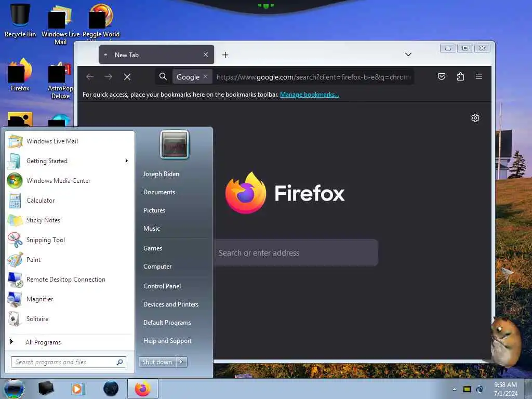The image size is (532, 399).
Task: Click the search magnifier icon in the address bar
Action: tap(163, 77)
